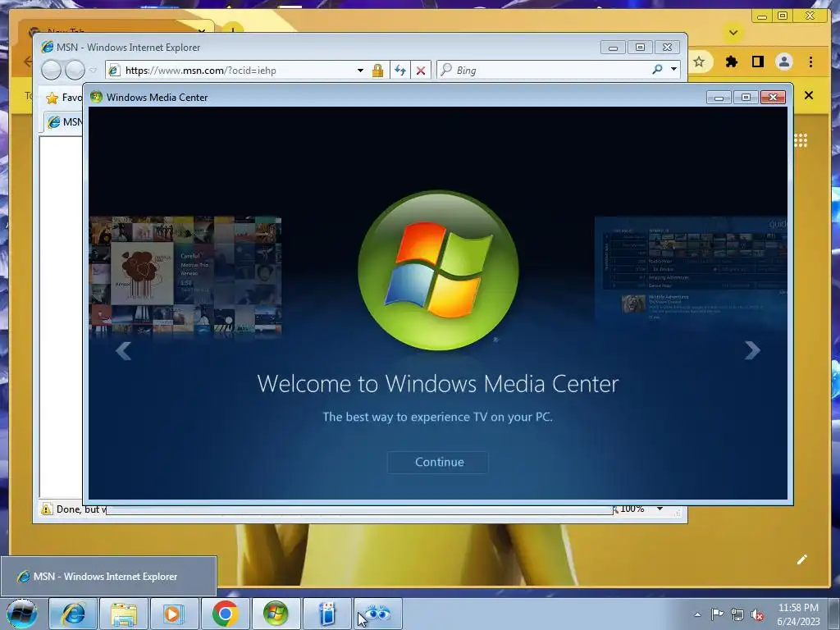
Task: Open Chrome extensions puzzle icon
Action: [x=731, y=62]
